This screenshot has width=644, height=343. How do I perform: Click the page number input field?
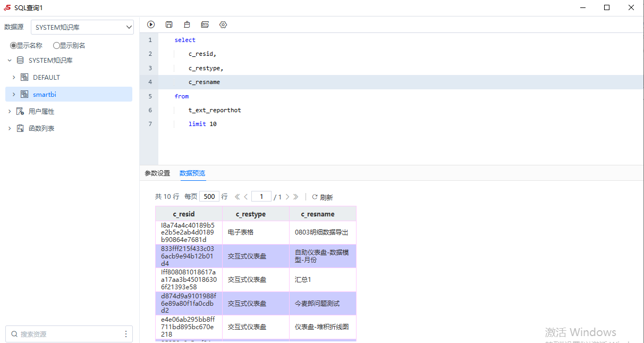coord(261,196)
